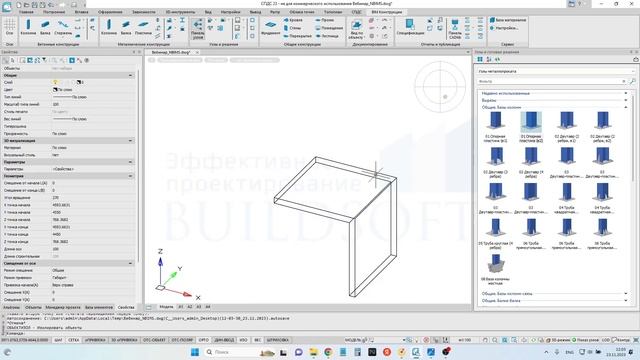
Task: Open the СПДС ribbon tab
Action: pyautogui.click(x=356, y=12)
